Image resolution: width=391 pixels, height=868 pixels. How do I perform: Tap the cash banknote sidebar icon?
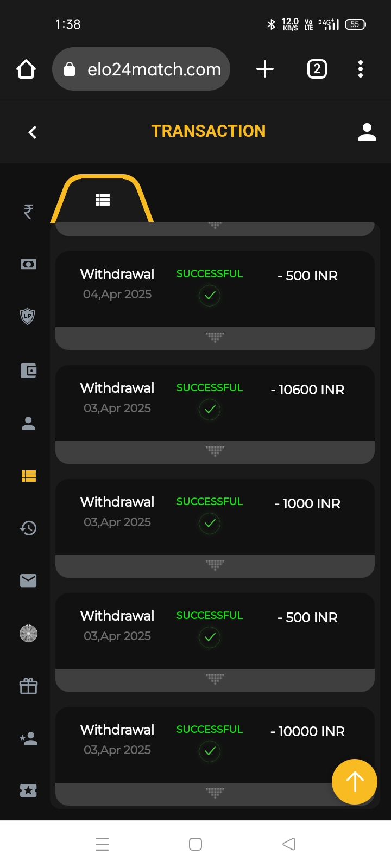tap(28, 264)
